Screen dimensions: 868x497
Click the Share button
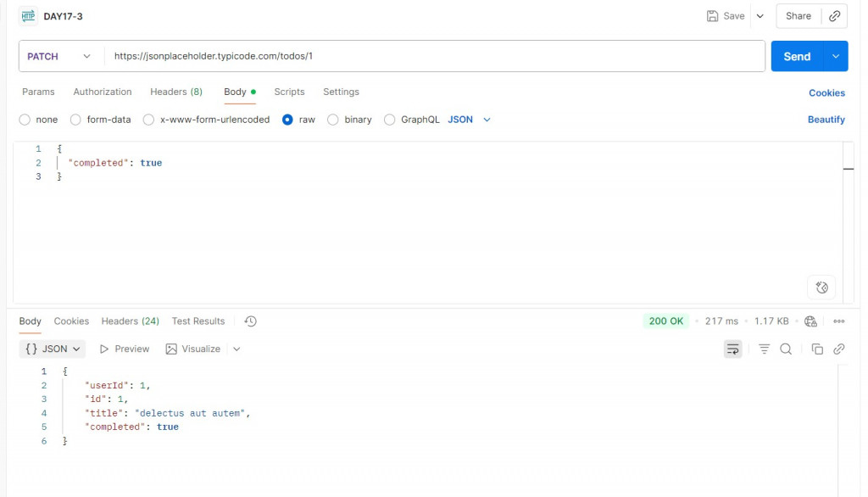(798, 16)
